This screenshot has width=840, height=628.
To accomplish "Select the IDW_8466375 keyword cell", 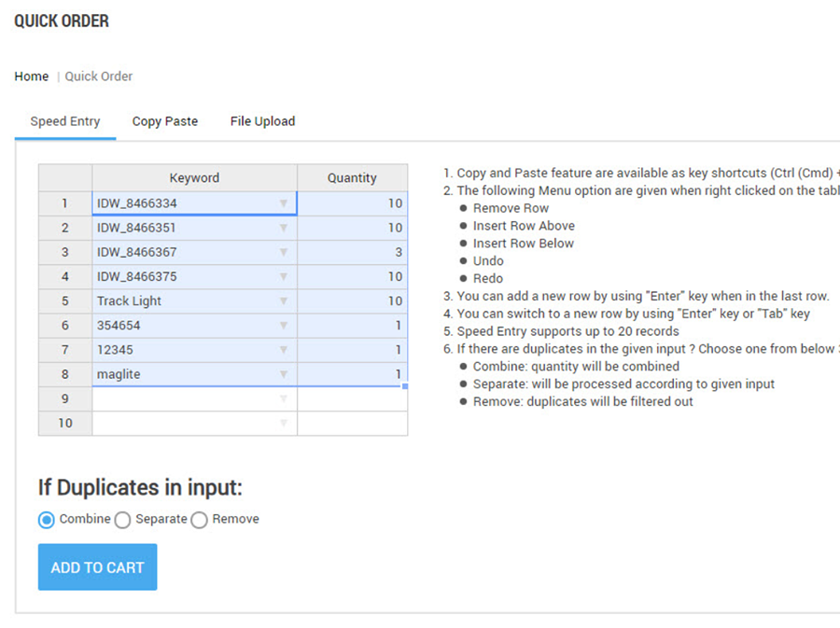I will [x=194, y=277].
